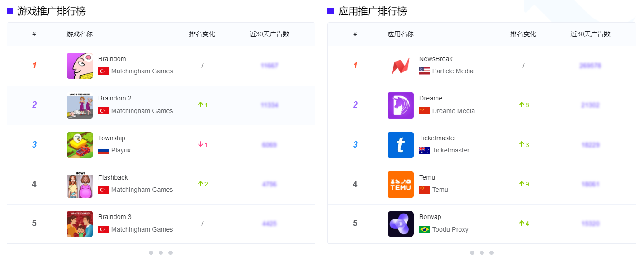Click the China flag beside Dreame Media
Screen dimensions: 644x257
pyautogui.click(x=425, y=111)
